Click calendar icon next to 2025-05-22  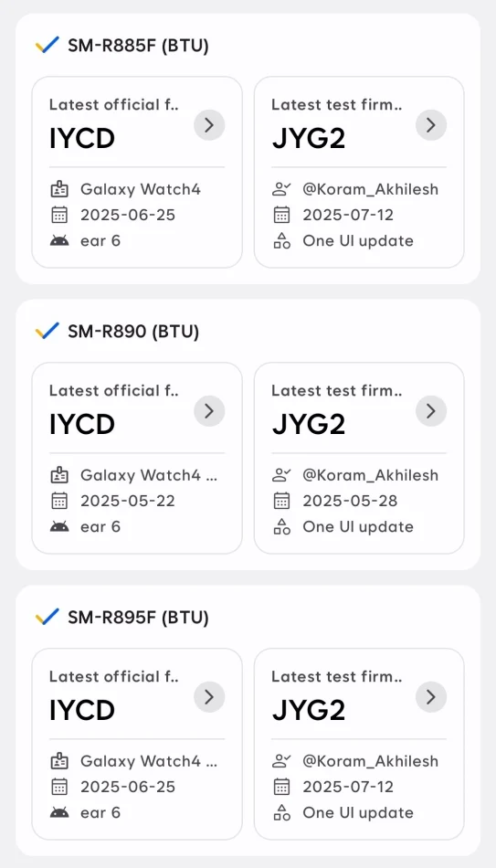(x=59, y=501)
